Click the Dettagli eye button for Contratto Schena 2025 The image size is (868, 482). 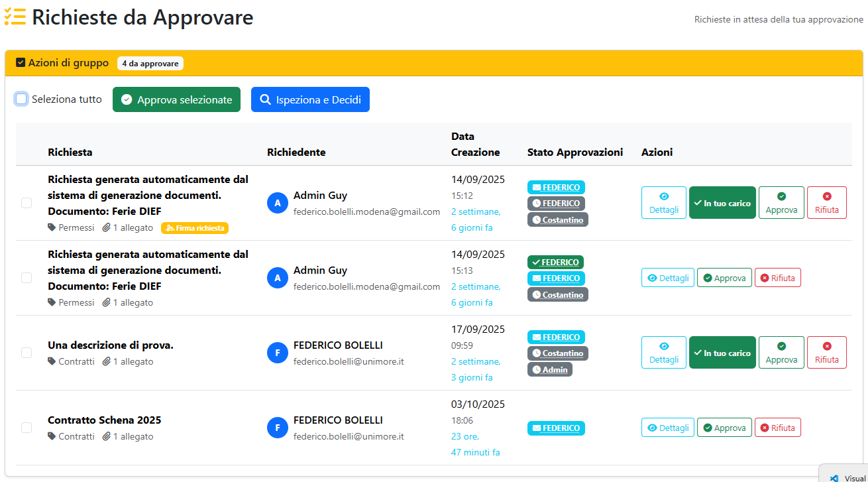667,428
